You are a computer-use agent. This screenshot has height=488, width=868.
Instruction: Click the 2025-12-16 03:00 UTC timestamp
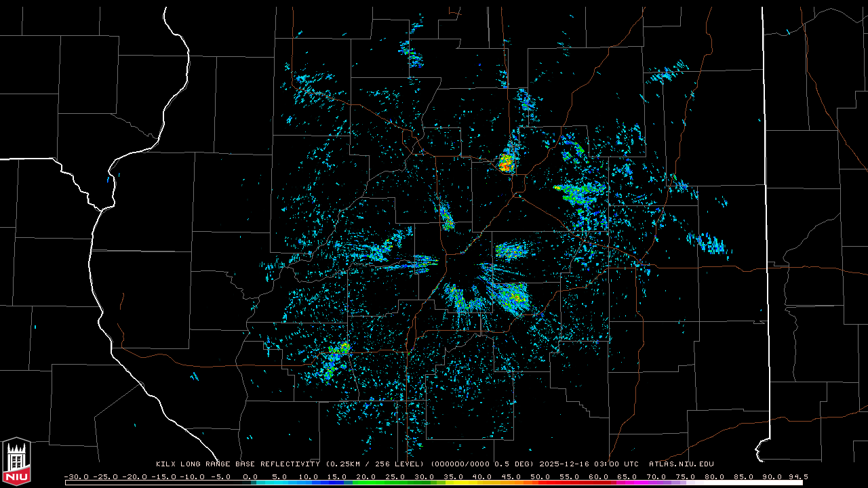589,464
